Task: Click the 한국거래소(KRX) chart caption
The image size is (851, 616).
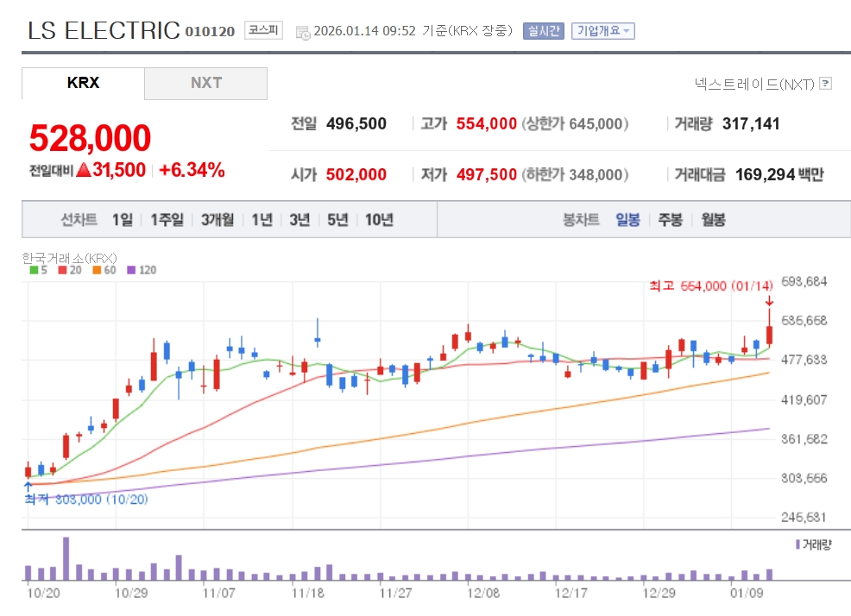Action: pyautogui.click(x=69, y=258)
